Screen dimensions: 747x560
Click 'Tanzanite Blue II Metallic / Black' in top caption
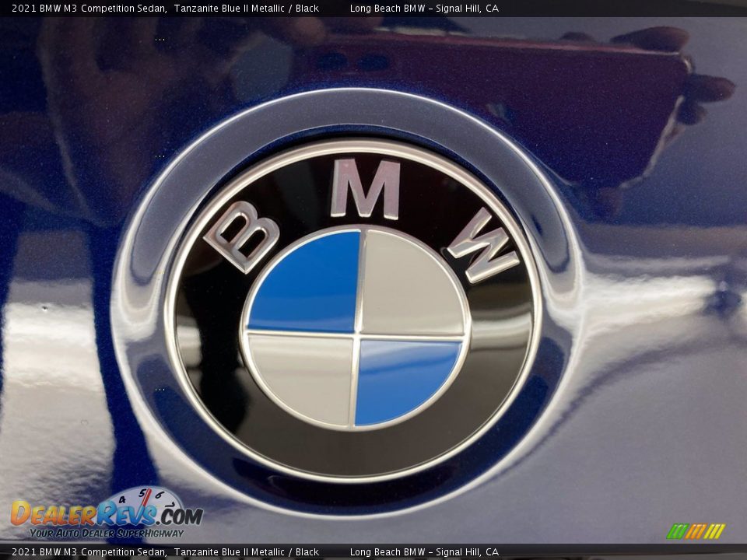(247, 8)
